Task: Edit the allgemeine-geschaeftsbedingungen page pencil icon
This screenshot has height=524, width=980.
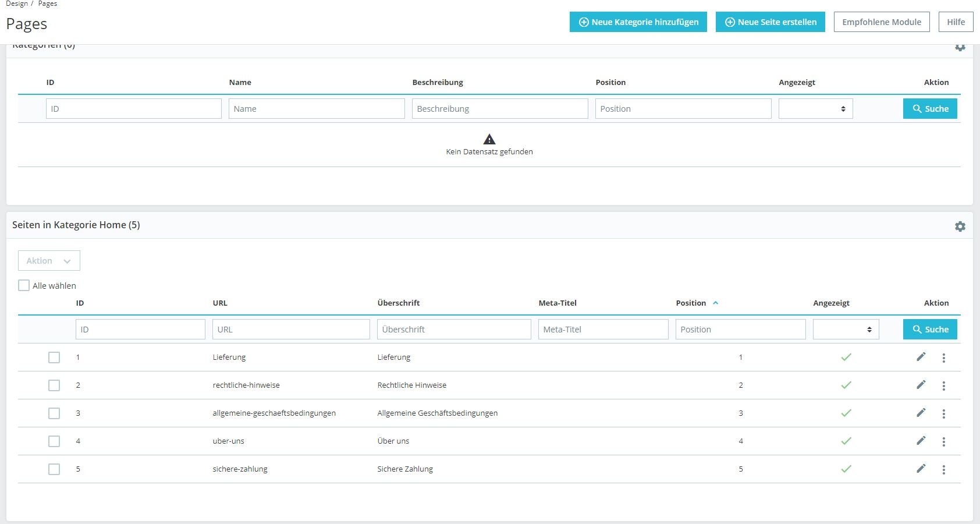Action: (921, 413)
